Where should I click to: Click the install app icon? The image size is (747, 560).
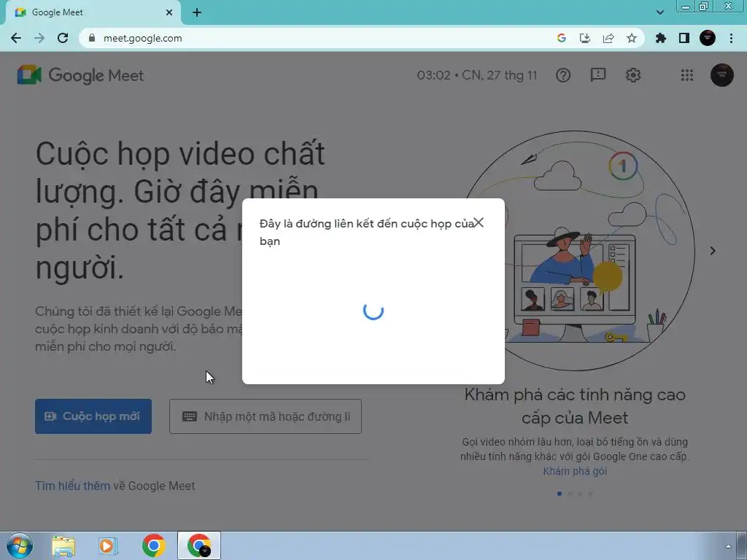[584, 38]
